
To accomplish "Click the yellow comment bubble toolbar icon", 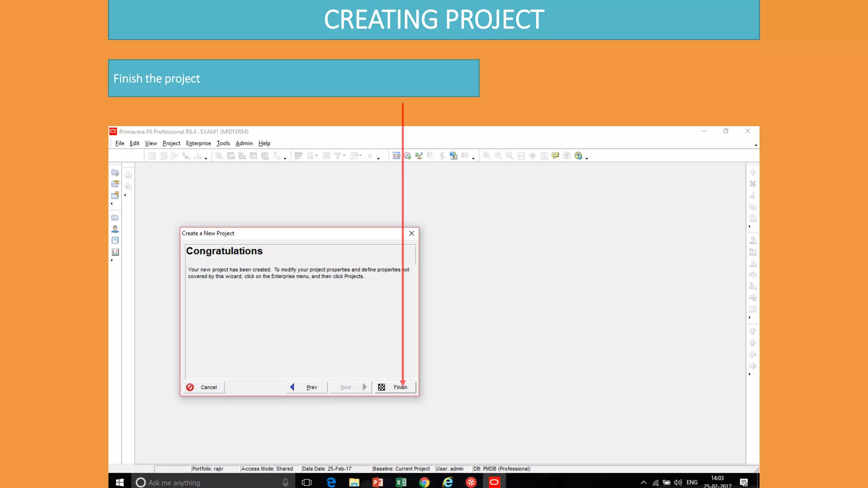I will (555, 155).
